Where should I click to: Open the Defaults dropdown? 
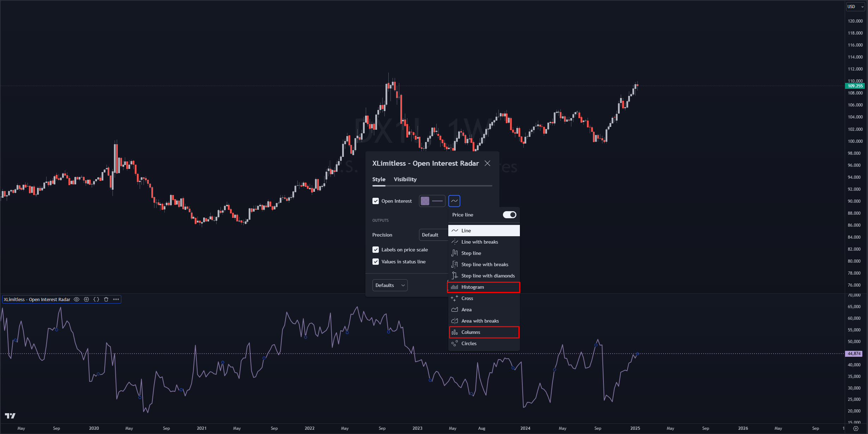pos(390,285)
